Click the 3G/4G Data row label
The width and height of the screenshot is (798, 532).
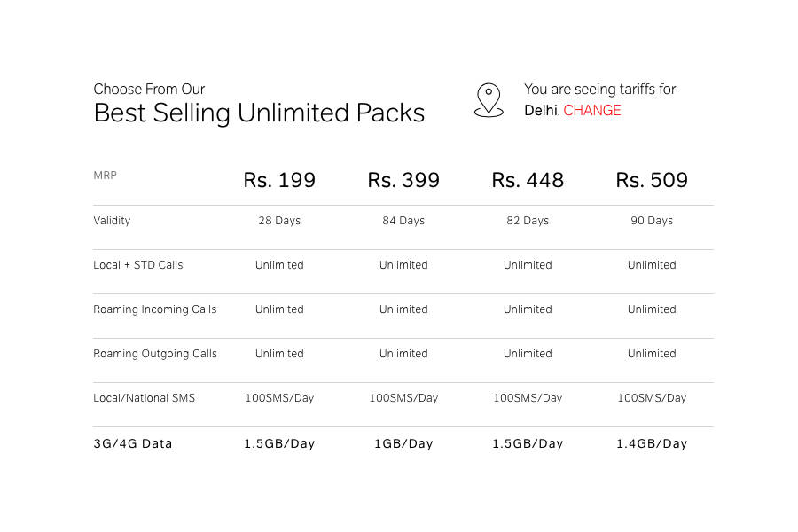click(x=132, y=443)
